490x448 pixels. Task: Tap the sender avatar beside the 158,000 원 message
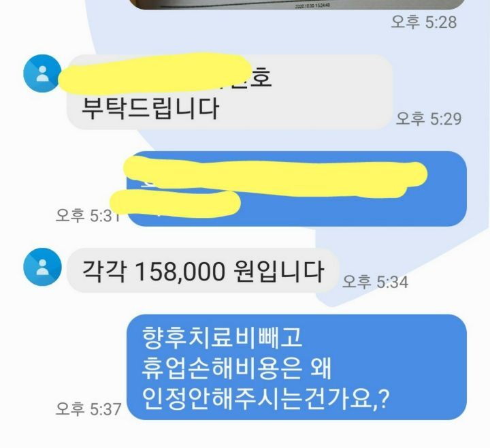(43, 267)
